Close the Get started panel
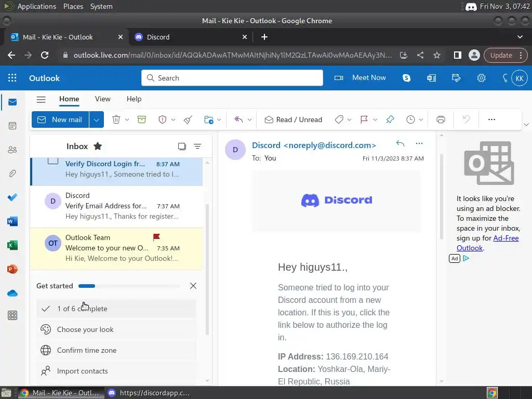The width and height of the screenshot is (532, 399). pos(193,286)
